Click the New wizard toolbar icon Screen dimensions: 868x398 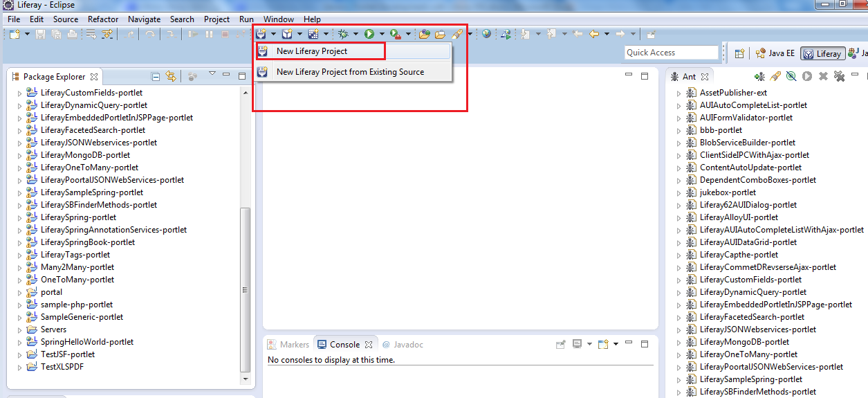[x=14, y=33]
